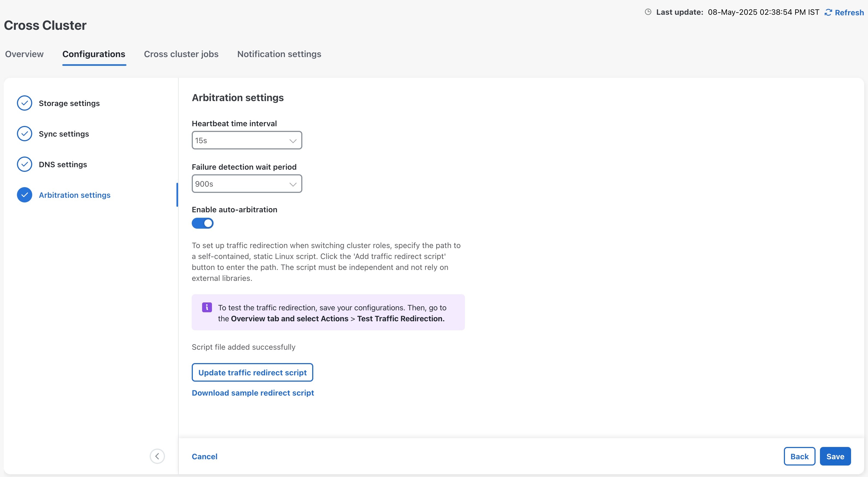The image size is (868, 477).
Task: Switch to the Overview tab
Action: (x=24, y=54)
